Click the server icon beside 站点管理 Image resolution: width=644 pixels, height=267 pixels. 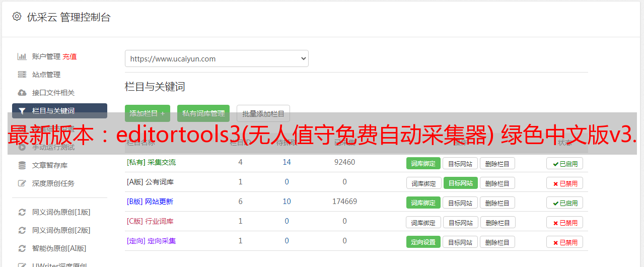pyautogui.click(x=22, y=75)
